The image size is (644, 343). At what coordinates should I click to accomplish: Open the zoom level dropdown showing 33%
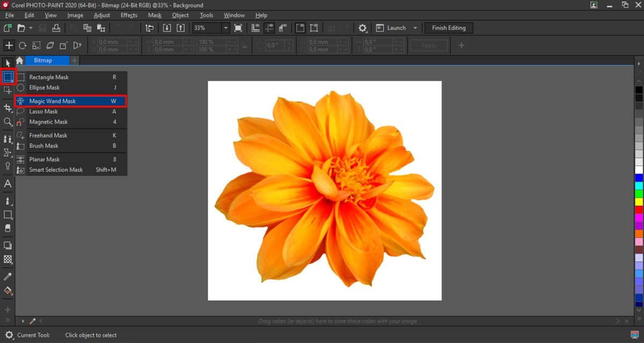point(225,28)
